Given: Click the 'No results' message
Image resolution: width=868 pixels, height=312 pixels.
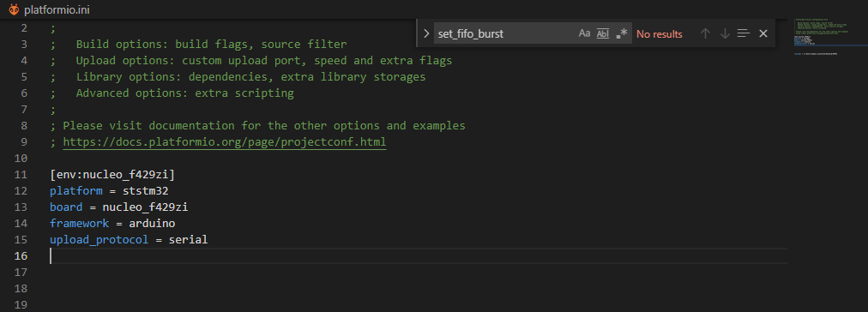Looking at the screenshot, I should click(660, 34).
